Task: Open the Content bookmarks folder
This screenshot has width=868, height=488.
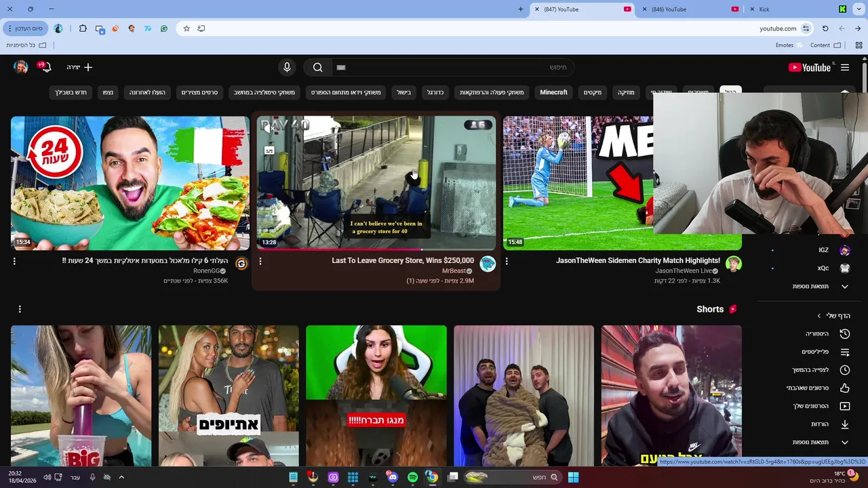Action: coord(826,45)
